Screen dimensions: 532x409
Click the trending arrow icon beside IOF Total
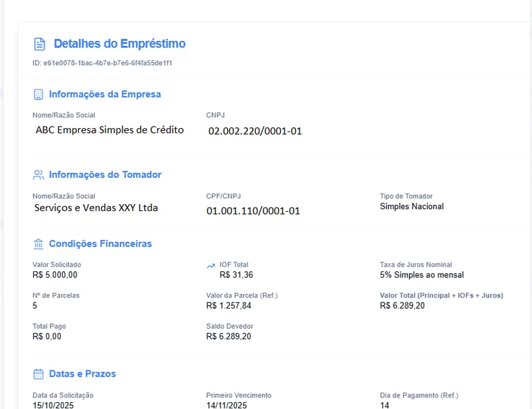[211, 266]
